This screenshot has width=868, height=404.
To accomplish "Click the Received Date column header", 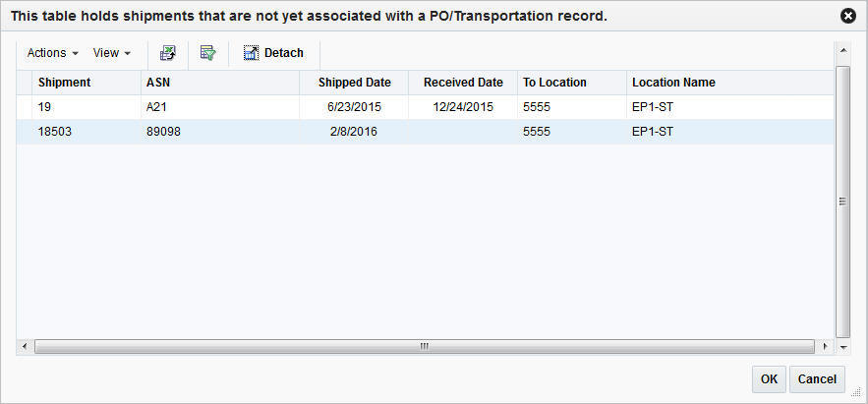I will 463,83.
